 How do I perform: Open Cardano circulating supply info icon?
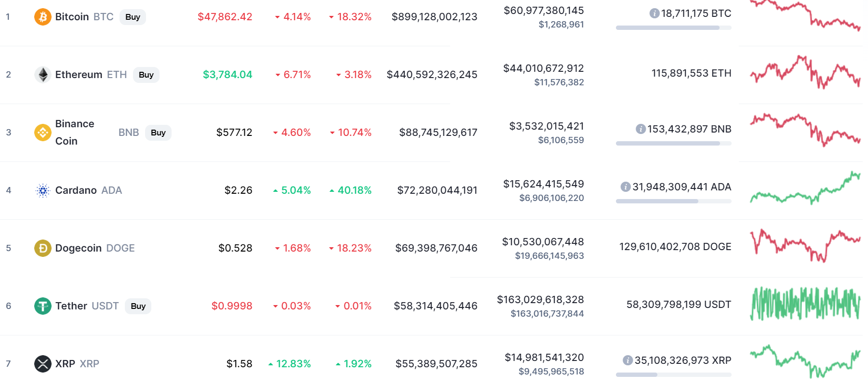626,187
